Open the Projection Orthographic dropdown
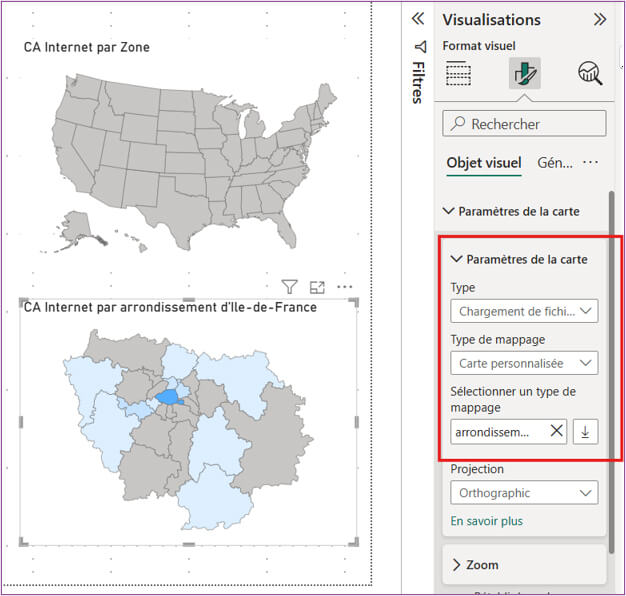Image resolution: width=626 pixels, height=596 pixels. click(x=524, y=493)
